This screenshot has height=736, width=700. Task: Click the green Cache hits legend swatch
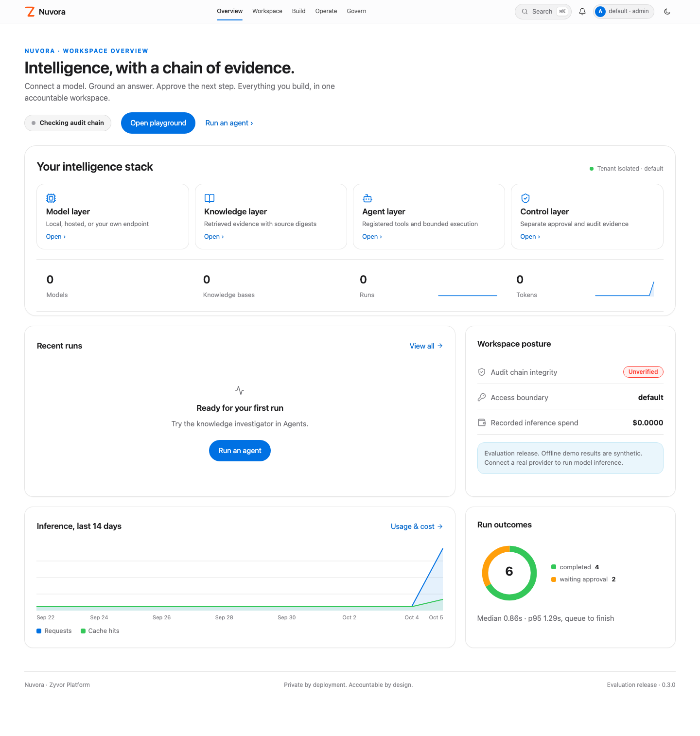(x=83, y=631)
